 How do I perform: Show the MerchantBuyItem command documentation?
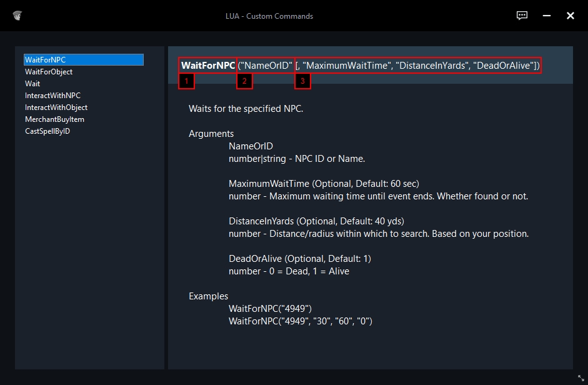pos(54,119)
